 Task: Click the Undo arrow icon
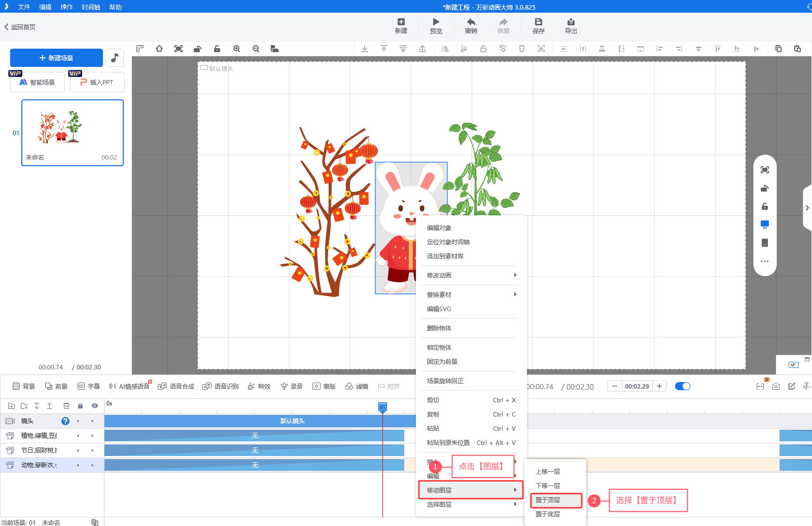[471, 22]
